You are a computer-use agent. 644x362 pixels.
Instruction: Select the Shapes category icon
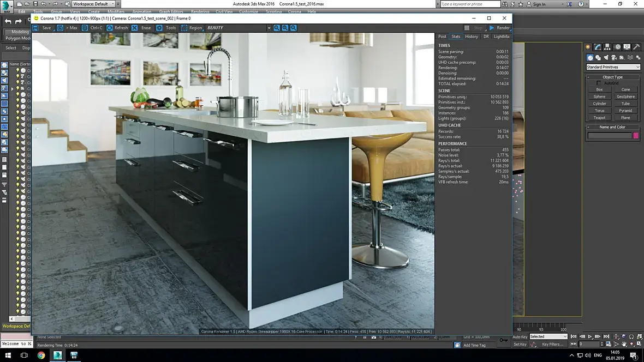(x=598, y=58)
